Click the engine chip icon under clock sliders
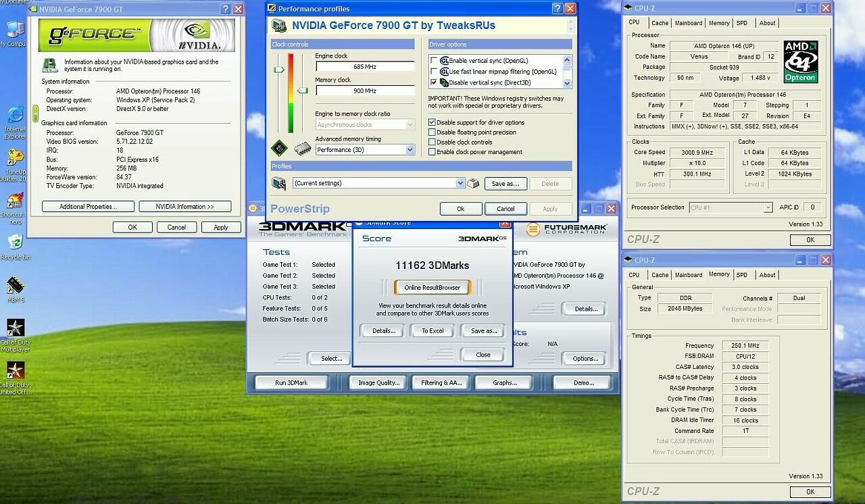Viewport: 865px width, 504px height. 279,147
